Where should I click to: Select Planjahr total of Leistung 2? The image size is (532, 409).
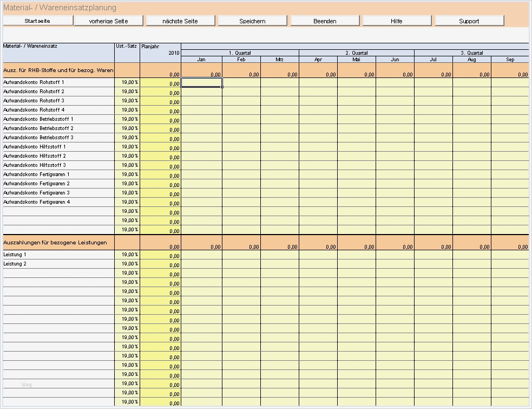coord(161,264)
